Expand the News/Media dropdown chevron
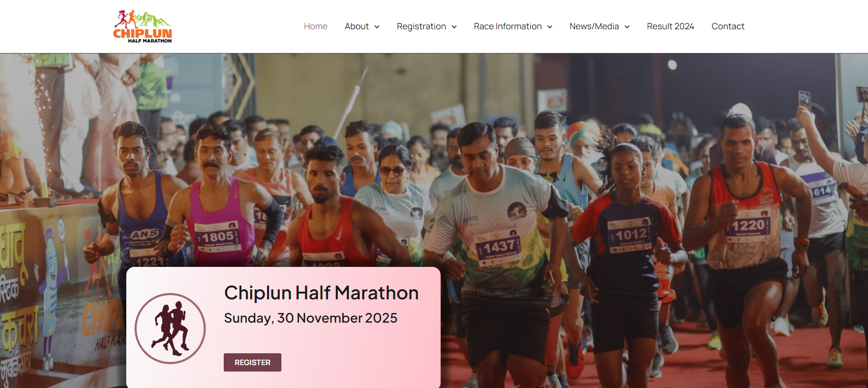 [x=627, y=27]
